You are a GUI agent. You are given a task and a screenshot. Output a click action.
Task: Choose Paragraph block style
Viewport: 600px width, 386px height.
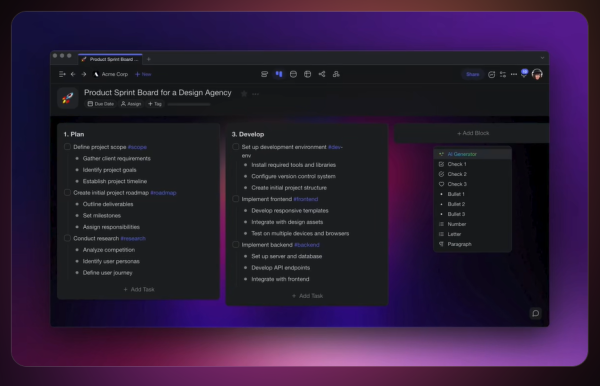click(473, 244)
